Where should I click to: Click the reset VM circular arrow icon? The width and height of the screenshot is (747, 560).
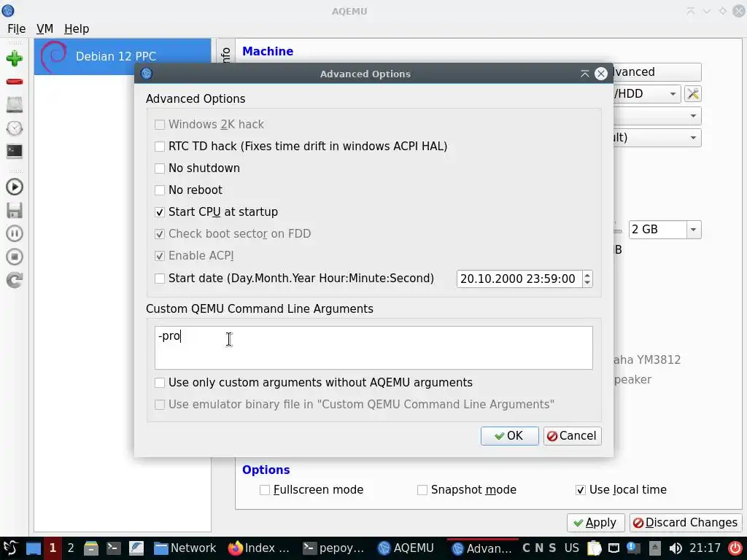15,280
